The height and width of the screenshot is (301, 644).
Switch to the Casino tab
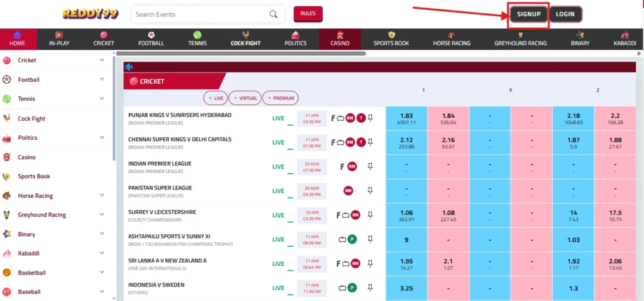[x=340, y=39]
